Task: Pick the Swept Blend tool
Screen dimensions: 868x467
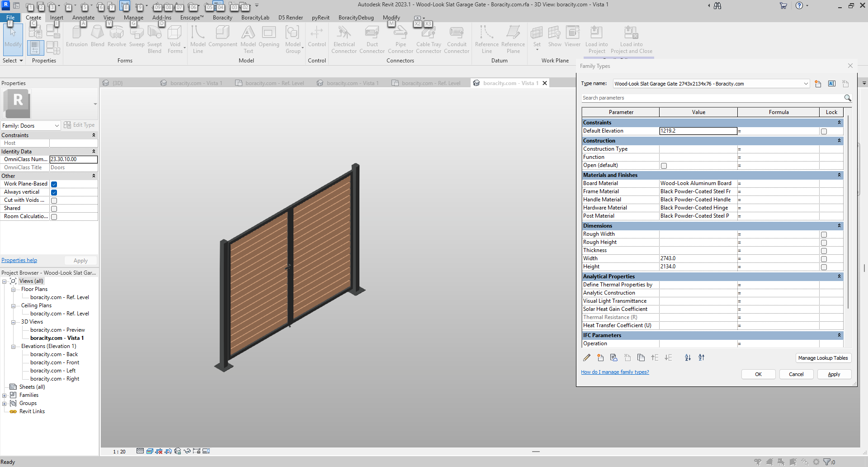Action: pos(155,39)
